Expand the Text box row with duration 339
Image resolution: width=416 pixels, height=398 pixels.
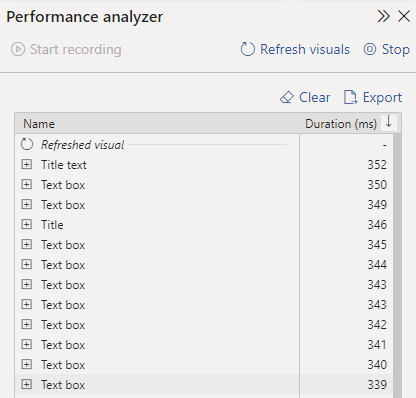tap(27, 385)
